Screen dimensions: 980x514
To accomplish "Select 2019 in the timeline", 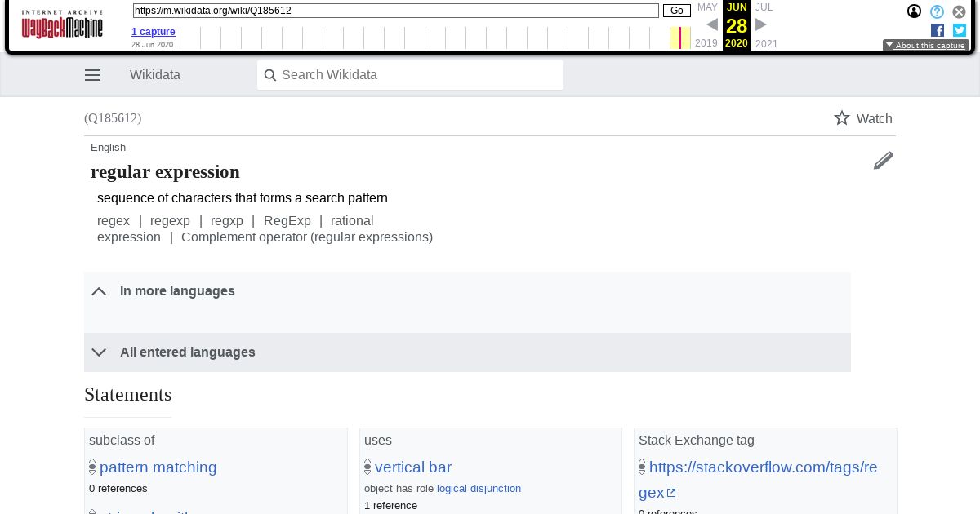I will pyautogui.click(x=706, y=43).
